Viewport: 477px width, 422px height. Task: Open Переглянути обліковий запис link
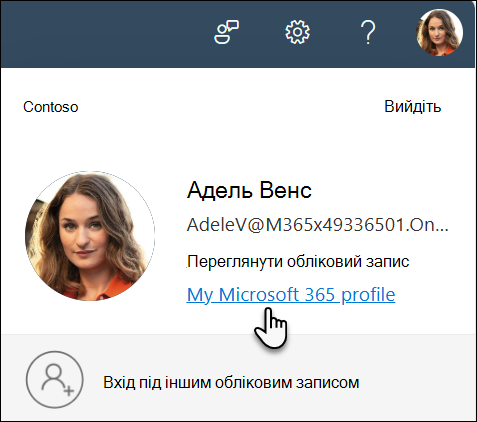pos(298,261)
